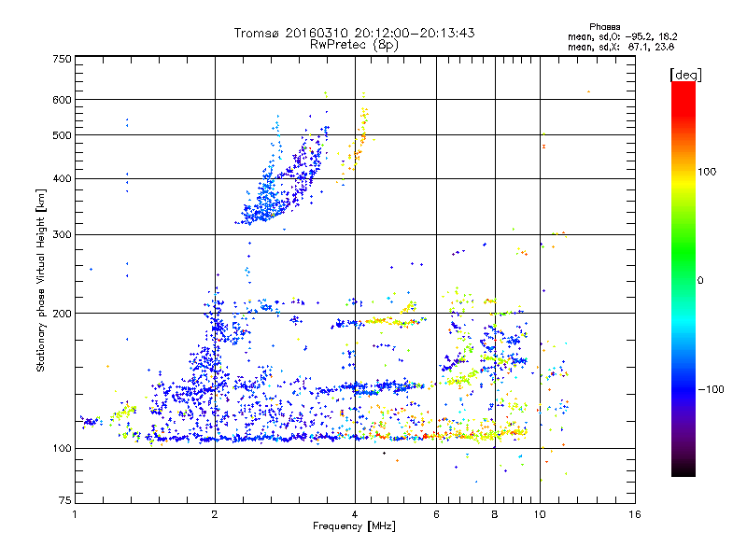Click the x-axis tick label '16'

pos(635,514)
